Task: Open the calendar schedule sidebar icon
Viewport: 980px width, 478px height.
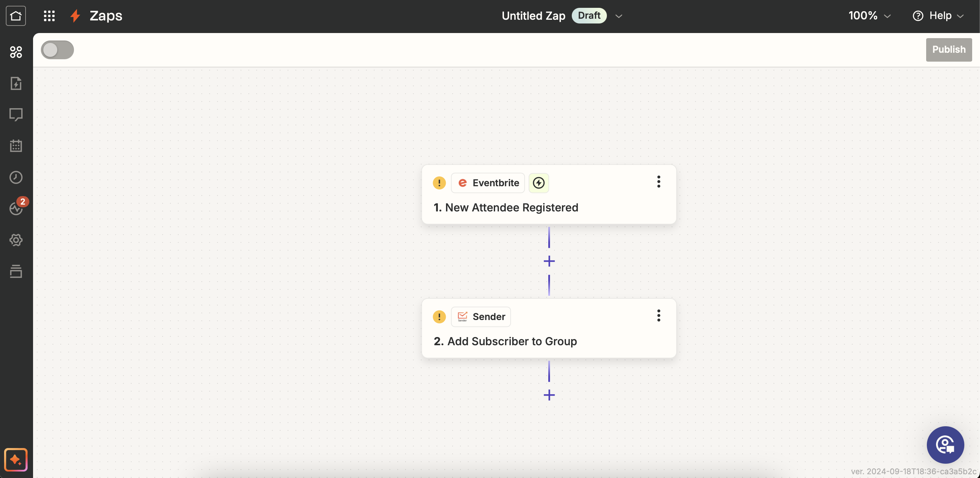Action: [x=16, y=145]
